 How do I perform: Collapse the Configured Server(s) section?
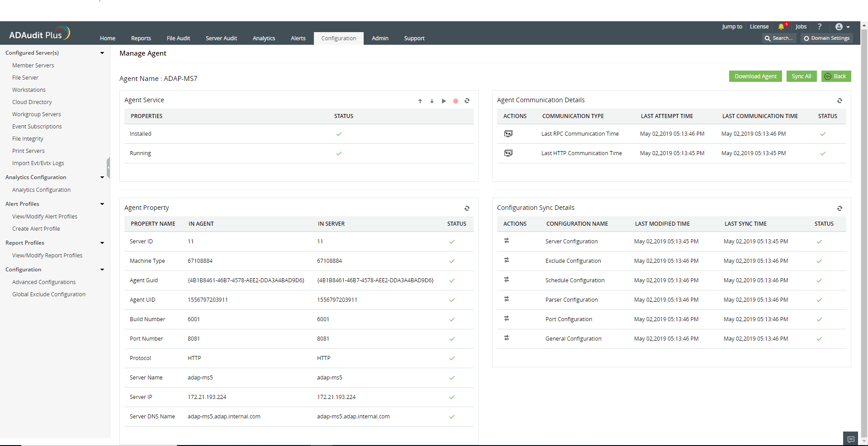point(102,53)
